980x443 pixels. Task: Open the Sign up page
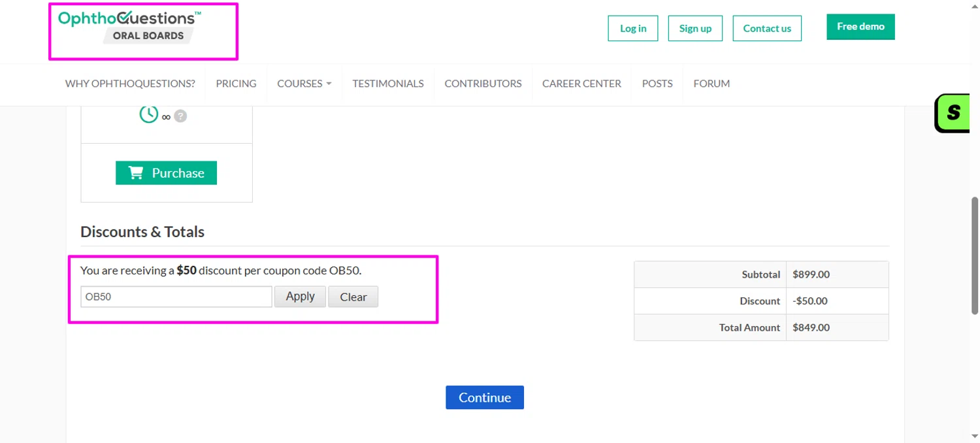(x=695, y=28)
